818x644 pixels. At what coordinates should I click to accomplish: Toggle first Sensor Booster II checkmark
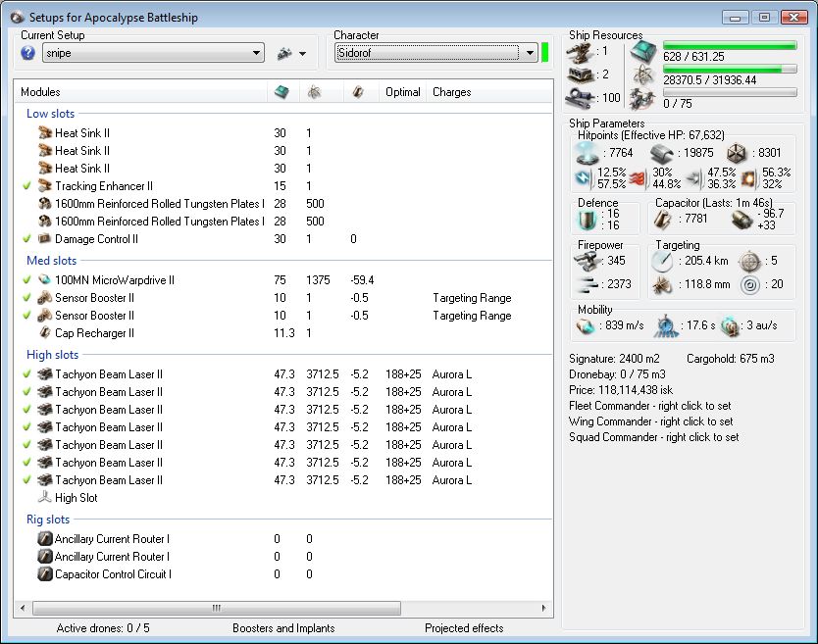27,298
